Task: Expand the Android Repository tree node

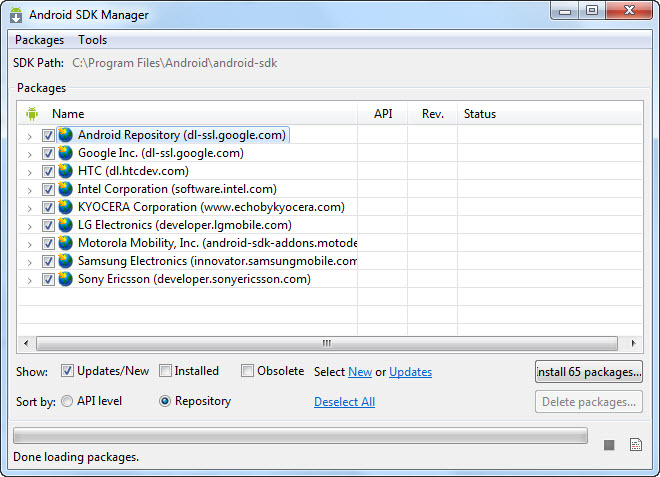Action: [29, 136]
